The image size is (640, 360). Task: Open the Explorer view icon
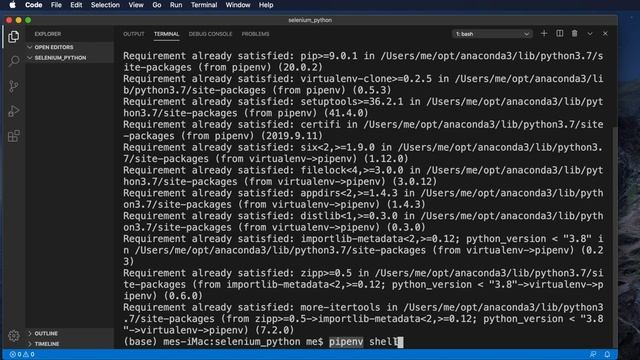point(13,37)
